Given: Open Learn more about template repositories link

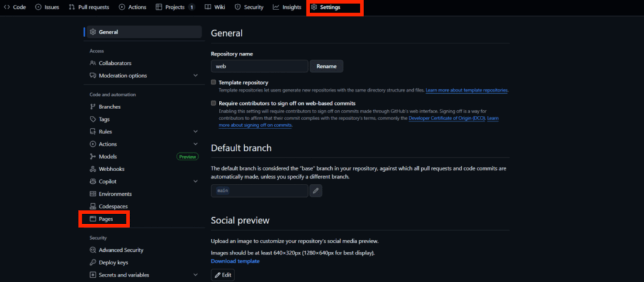Looking at the screenshot, I should tap(467, 90).
